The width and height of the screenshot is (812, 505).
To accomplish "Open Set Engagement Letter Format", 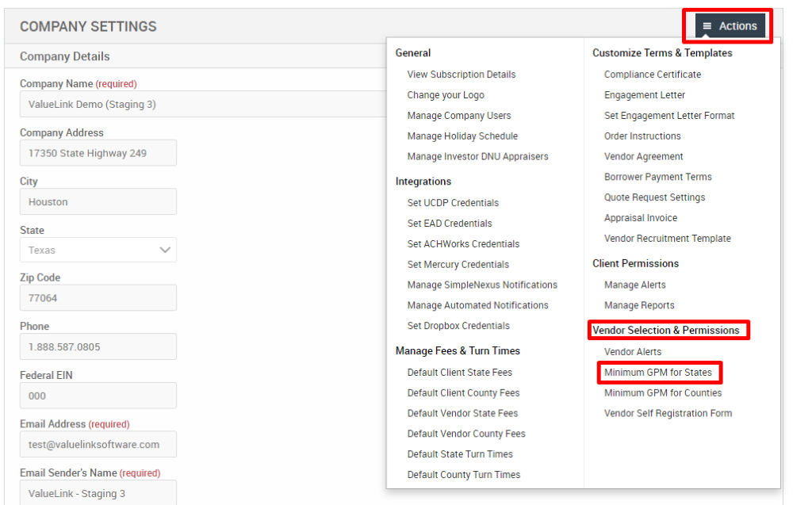I will pyautogui.click(x=669, y=116).
